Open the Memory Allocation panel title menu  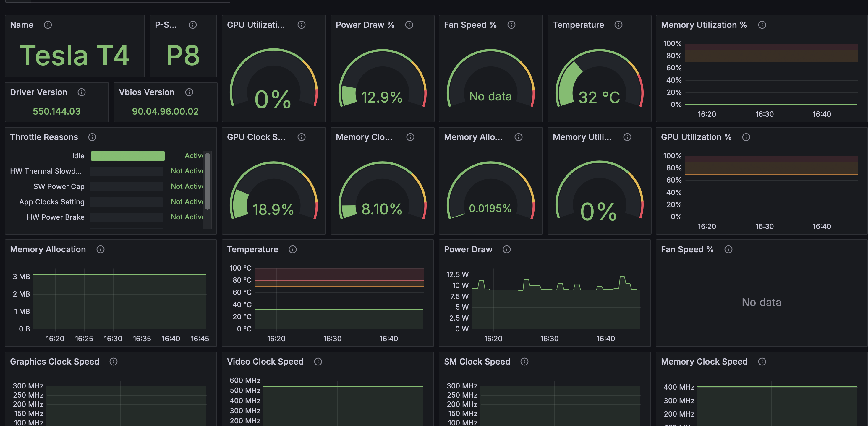pos(48,250)
